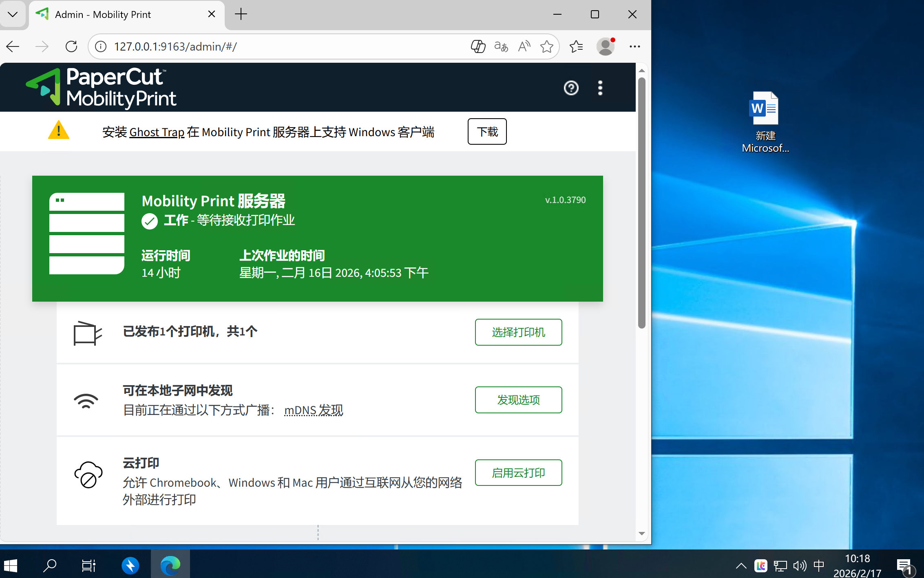Click the mDNS 发现 dotted link

313,410
